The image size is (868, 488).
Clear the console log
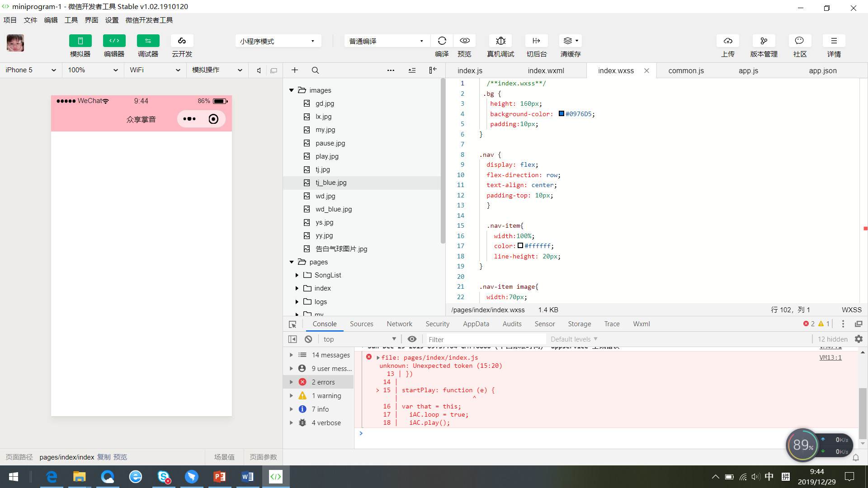308,339
